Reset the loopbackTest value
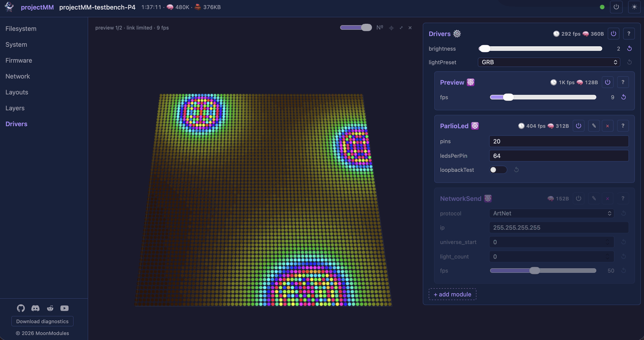The width and height of the screenshot is (644, 340). pos(516,170)
